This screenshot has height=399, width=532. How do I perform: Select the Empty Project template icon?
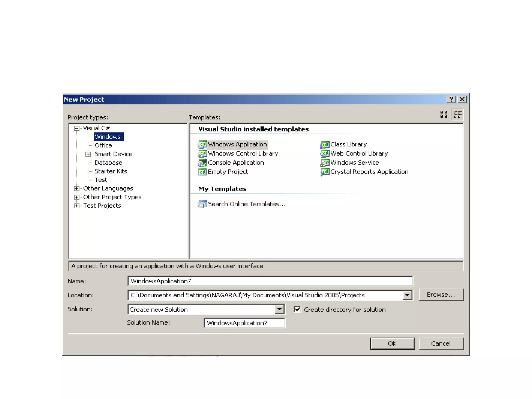202,172
